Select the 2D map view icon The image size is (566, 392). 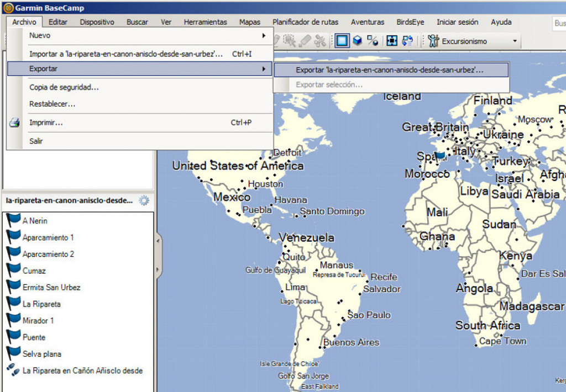[342, 41]
